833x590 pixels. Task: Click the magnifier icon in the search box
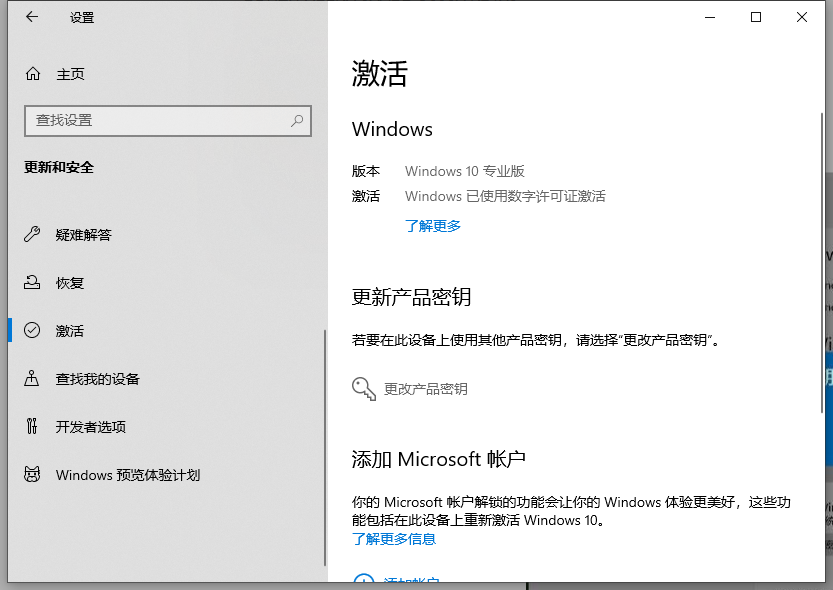(x=297, y=120)
